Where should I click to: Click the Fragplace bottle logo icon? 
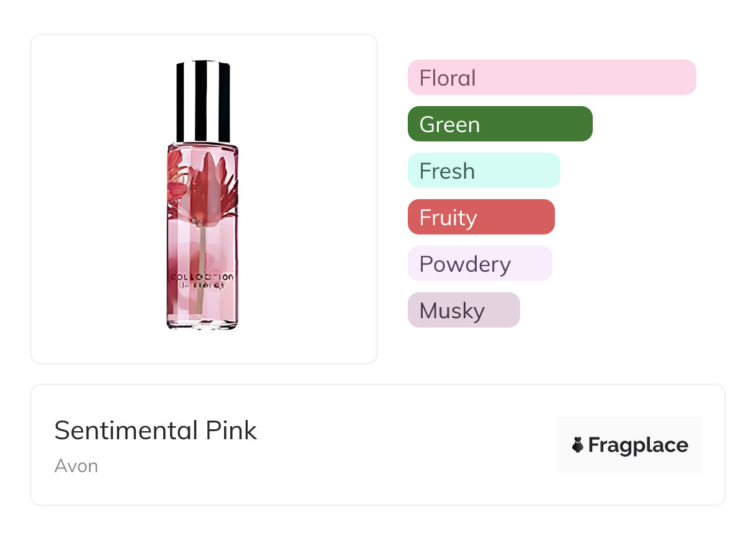click(578, 445)
